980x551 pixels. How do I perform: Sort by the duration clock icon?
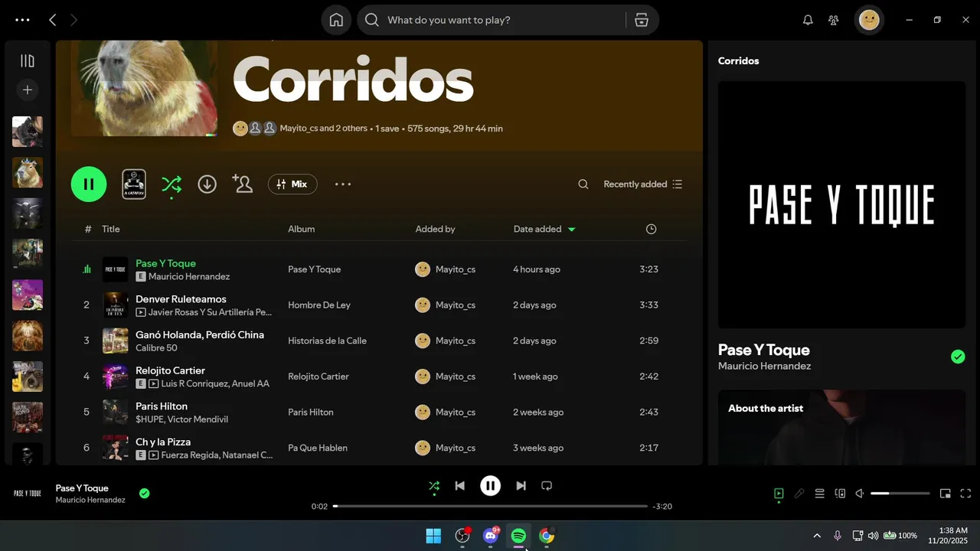click(651, 229)
